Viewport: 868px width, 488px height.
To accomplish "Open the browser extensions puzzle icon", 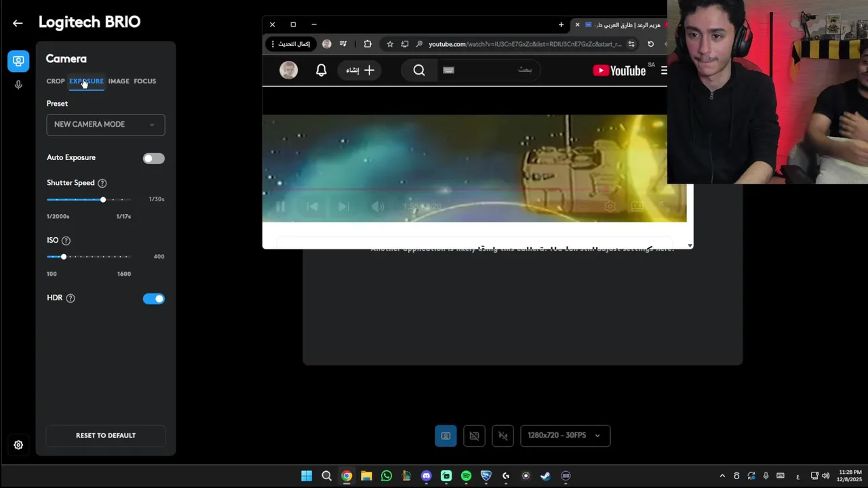I will click(x=368, y=44).
